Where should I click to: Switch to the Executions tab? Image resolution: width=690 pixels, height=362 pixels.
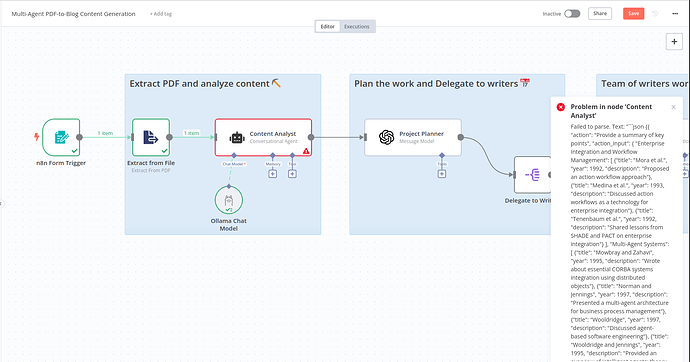(357, 26)
